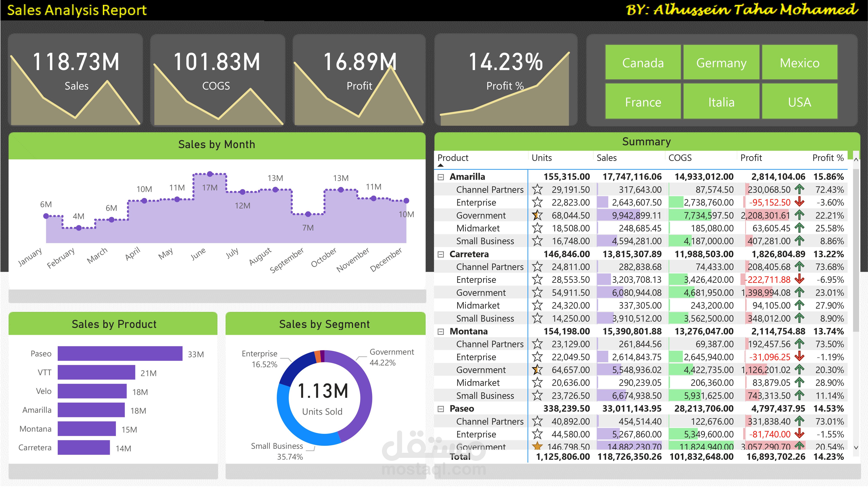Sort table by Units column header
This screenshot has width=868, height=488.
tap(541, 158)
